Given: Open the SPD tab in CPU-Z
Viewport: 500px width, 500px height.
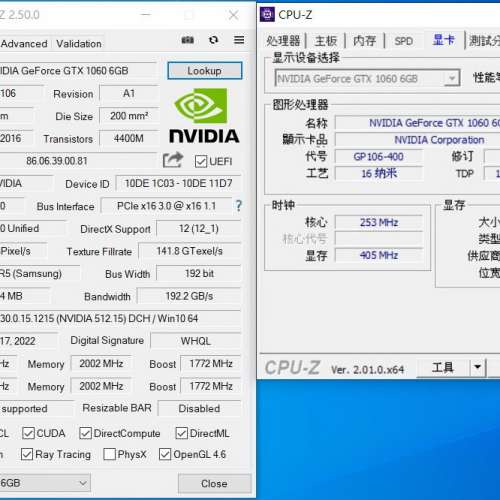Looking at the screenshot, I should [x=404, y=41].
